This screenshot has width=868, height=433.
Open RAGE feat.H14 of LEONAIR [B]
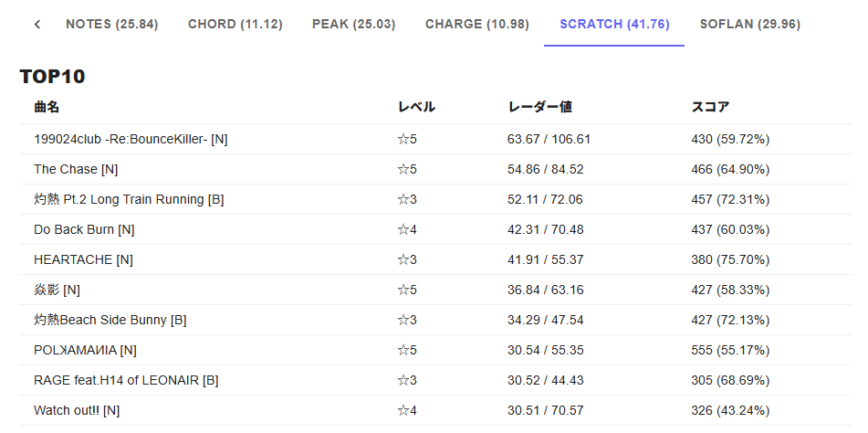click(126, 380)
